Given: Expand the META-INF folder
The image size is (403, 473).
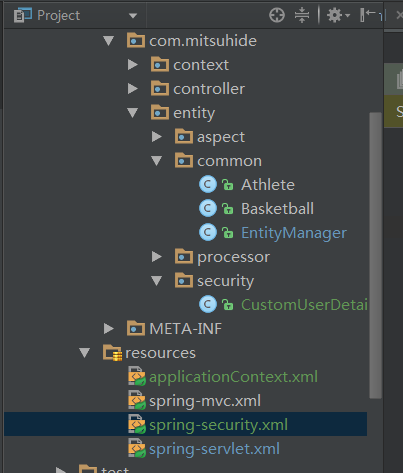Looking at the screenshot, I should (109, 329).
